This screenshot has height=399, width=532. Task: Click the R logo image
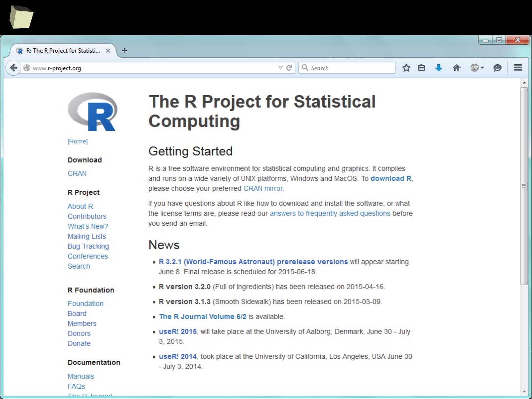coord(92,111)
